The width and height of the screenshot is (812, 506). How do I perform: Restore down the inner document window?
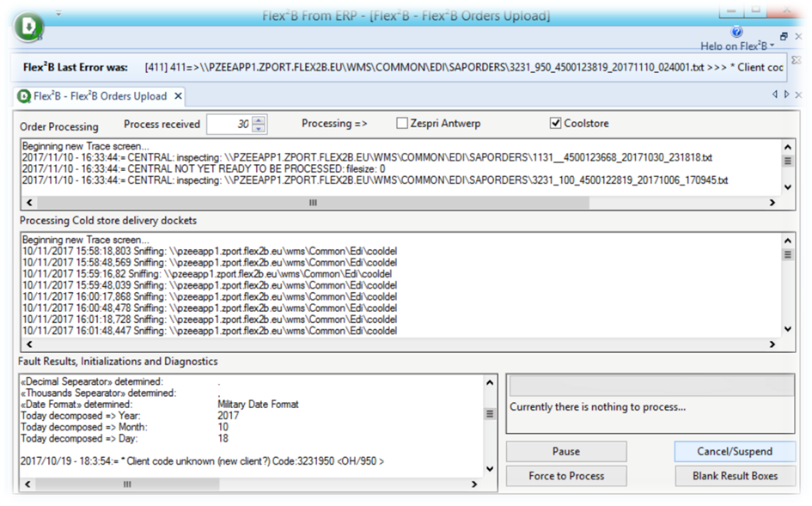(x=784, y=36)
